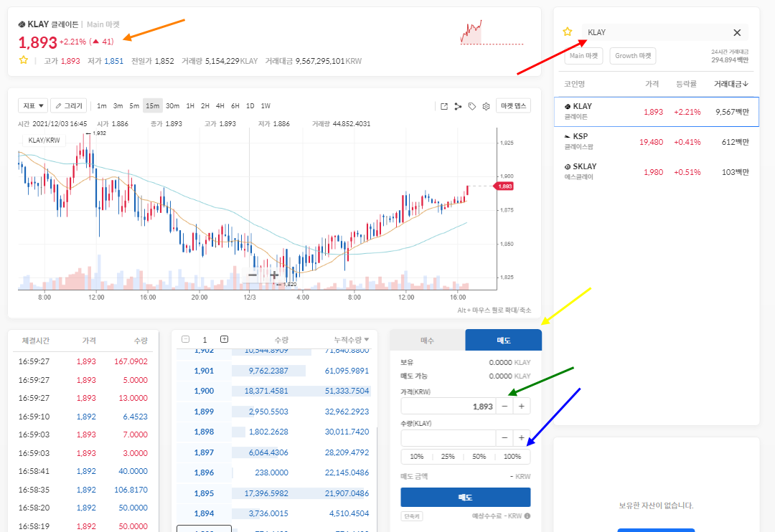Filter by Main 마켓
This screenshot has width=775, height=532.
point(583,56)
